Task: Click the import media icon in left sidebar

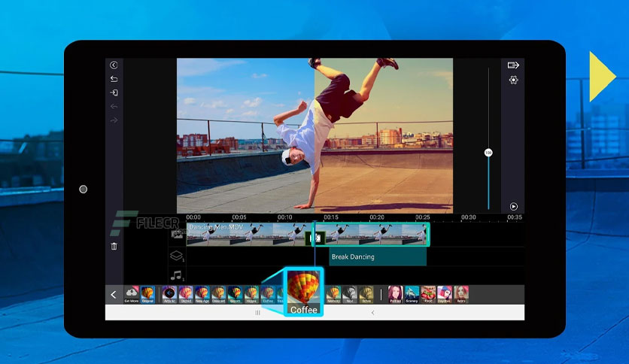Action: pos(114,93)
